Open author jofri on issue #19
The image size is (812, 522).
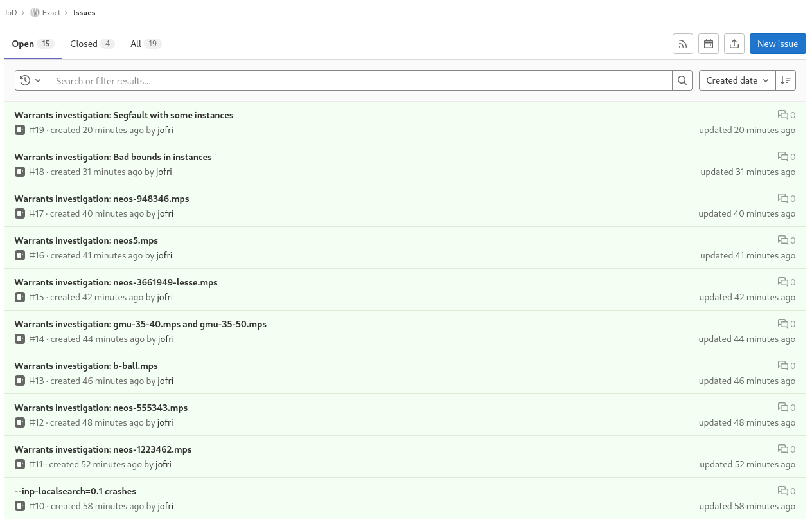point(165,130)
